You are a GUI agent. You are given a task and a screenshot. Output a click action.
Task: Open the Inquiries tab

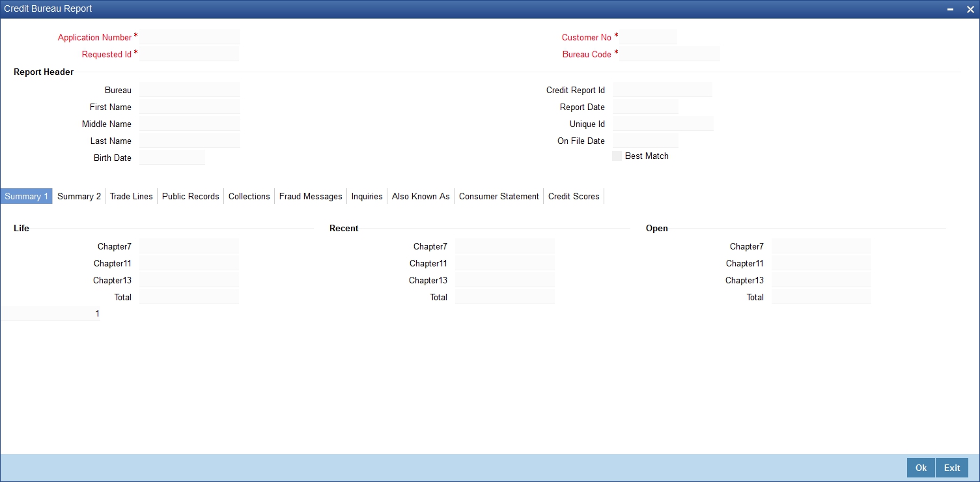pos(367,196)
